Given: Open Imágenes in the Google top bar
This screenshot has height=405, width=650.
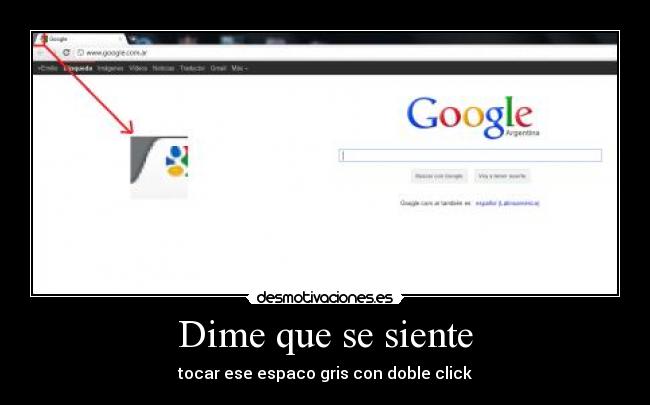Looking at the screenshot, I should (110, 68).
